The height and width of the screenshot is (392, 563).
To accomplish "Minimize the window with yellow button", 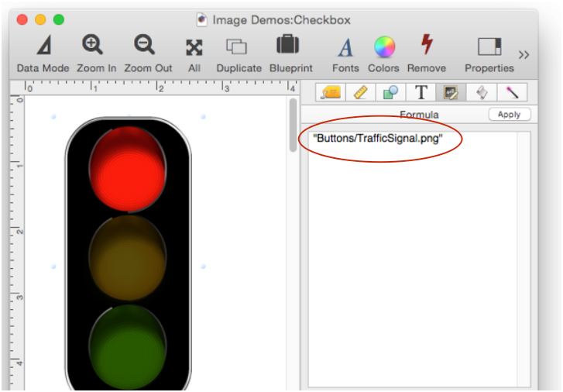I will tap(40, 19).
